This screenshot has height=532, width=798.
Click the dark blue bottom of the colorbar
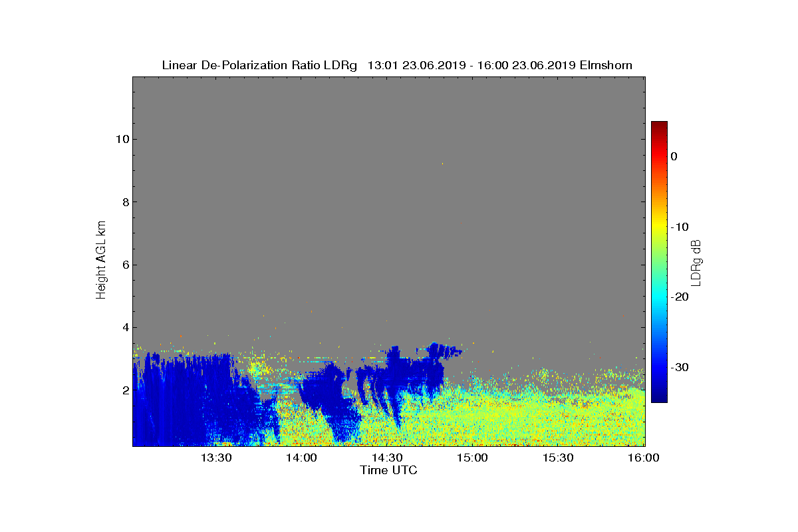(x=659, y=398)
